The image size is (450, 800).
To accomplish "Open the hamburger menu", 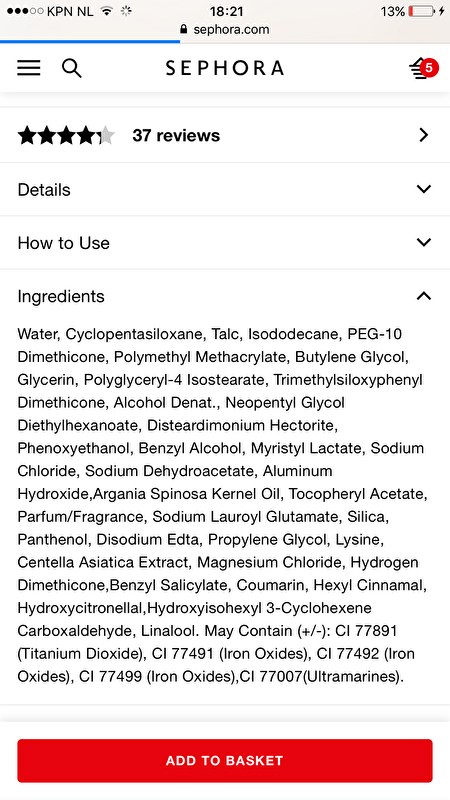I will tap(29, 68).
